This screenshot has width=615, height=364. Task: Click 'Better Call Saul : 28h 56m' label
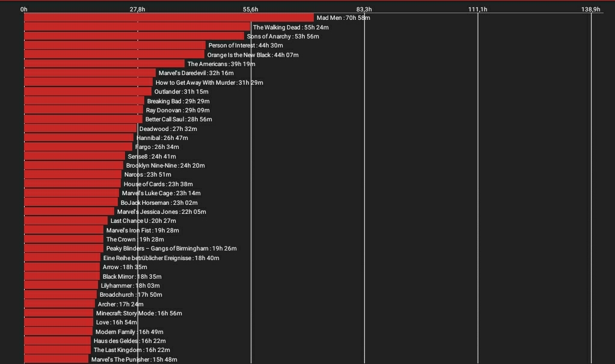pyautogui.click(x=179, y=120)
